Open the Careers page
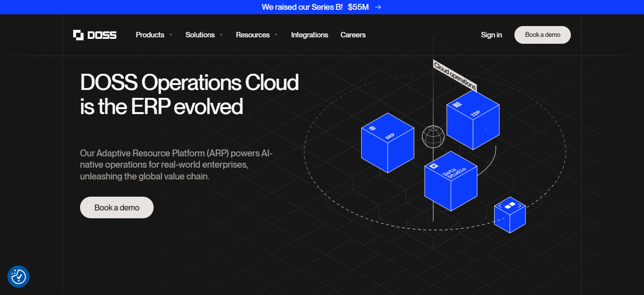The image size is (644, 295). tap(353, 35)
